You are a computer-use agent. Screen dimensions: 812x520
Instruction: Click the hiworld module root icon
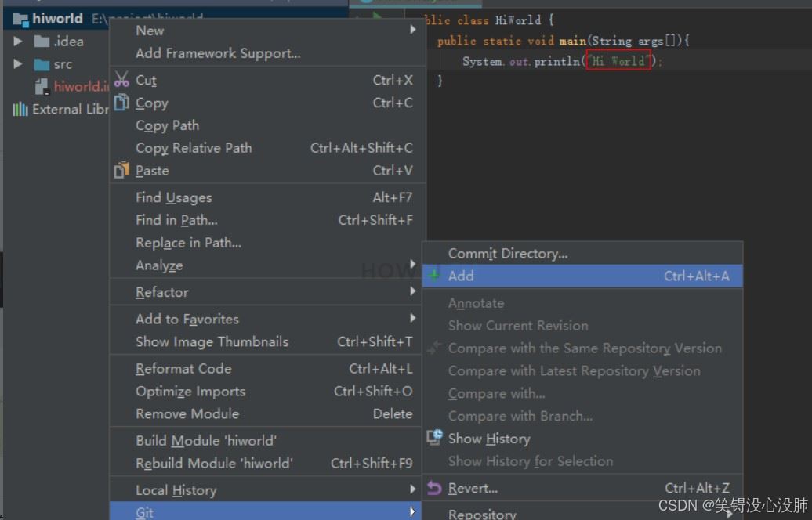(20, 18)
